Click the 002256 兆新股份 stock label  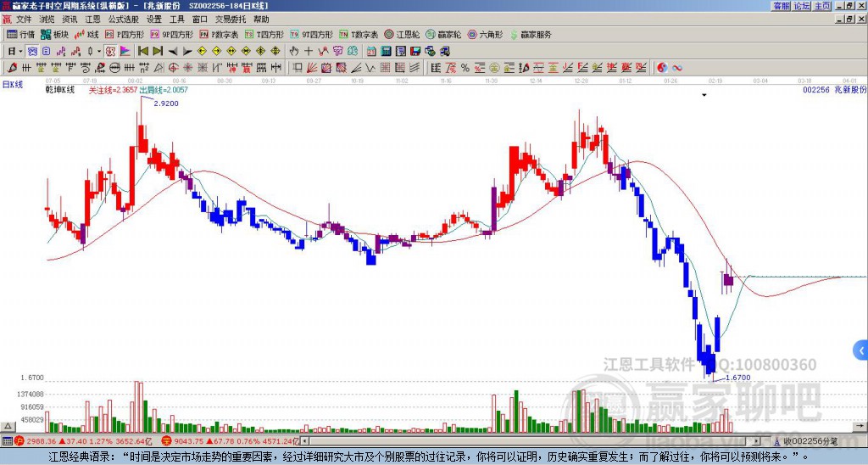click(x=835, y=90)
